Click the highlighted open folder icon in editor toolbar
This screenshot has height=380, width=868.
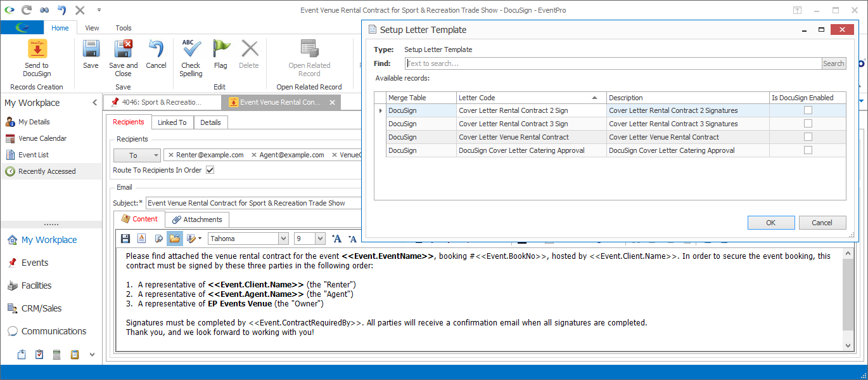(x=175, y=239)
